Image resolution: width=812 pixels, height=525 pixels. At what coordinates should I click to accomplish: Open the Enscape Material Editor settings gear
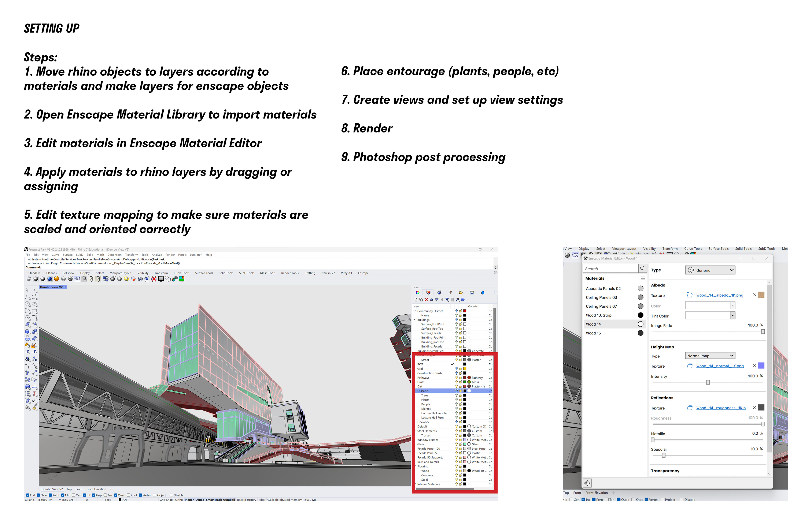pyautogui.click(x=587, y=483)
